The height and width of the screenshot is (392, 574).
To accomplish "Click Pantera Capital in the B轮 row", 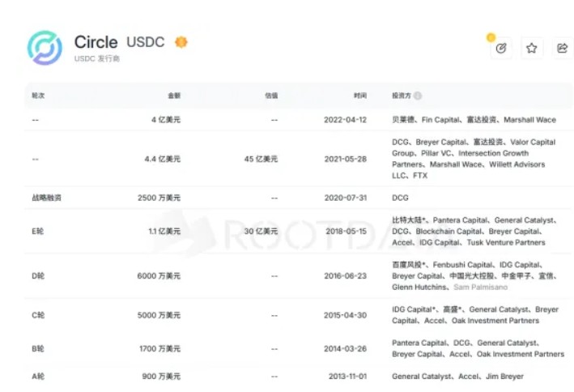I will [x=419, y=343].
